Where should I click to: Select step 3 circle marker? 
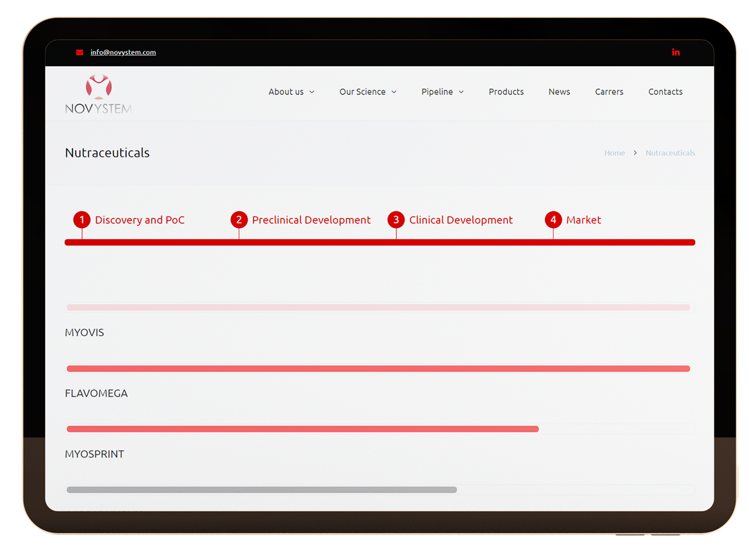(396, 220)
